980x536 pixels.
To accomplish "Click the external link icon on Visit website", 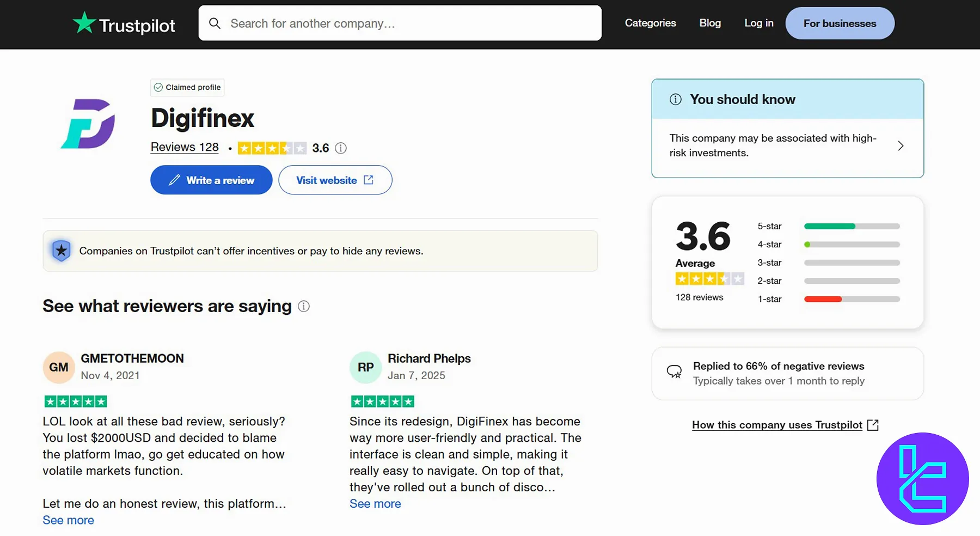I will (369, 180).
